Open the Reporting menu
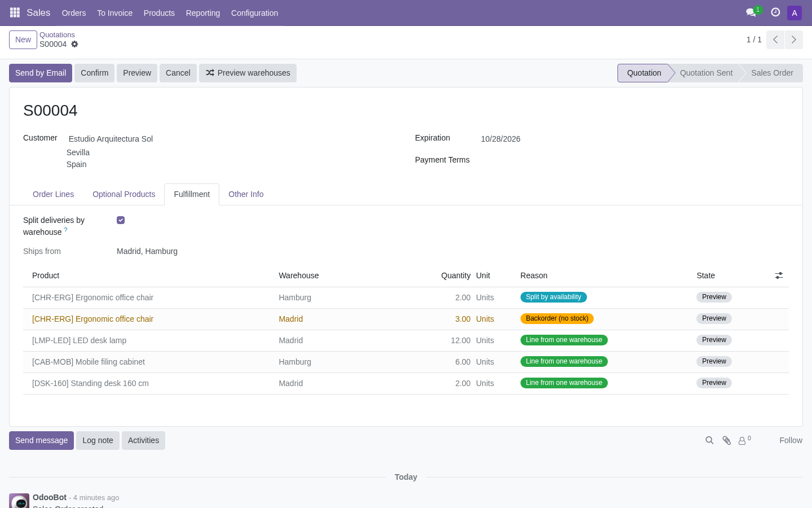This screenshot has width=812, height=508. coord(203,12)
